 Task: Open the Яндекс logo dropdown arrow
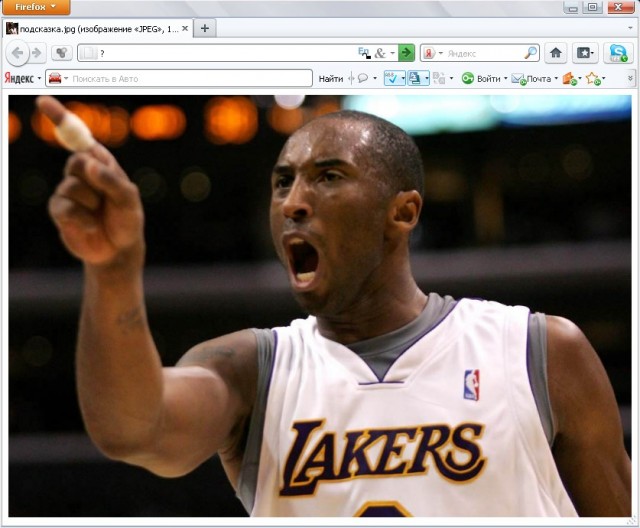[x=39, y=78]
